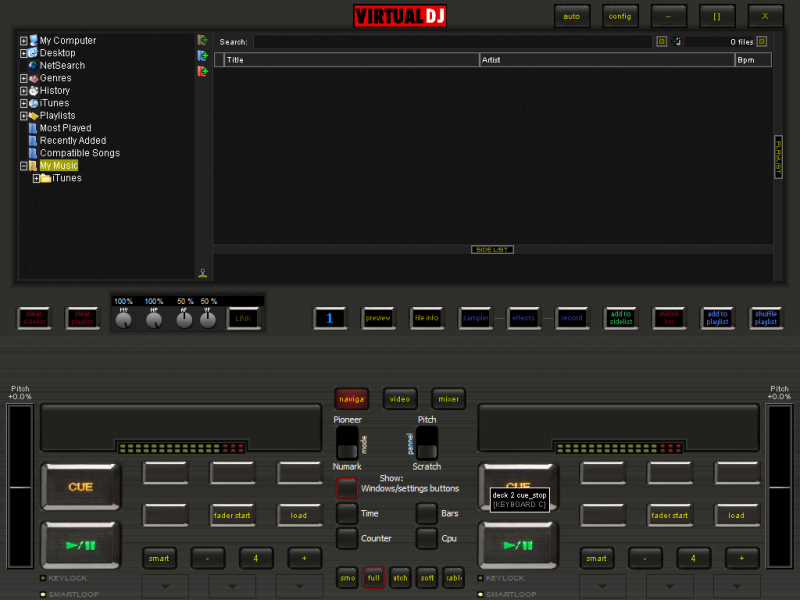The height and width of the screenshot is (600, 800).
Task: Click the square icon after '0 files'
Action: (x=762, y=41)
